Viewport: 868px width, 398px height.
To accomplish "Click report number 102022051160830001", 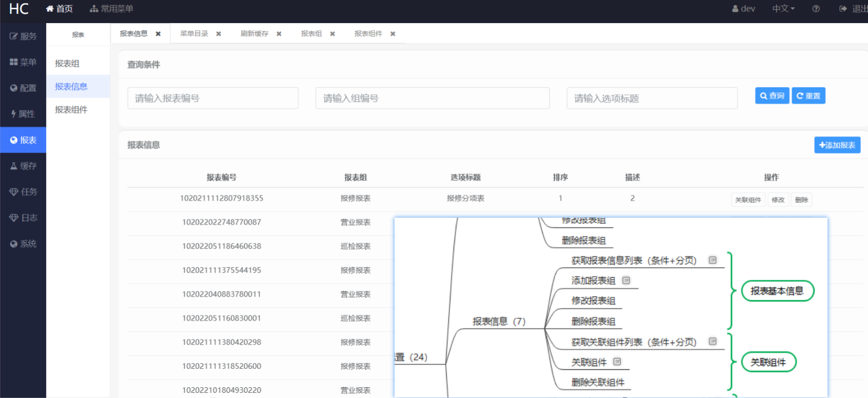I will coord(221,318).
